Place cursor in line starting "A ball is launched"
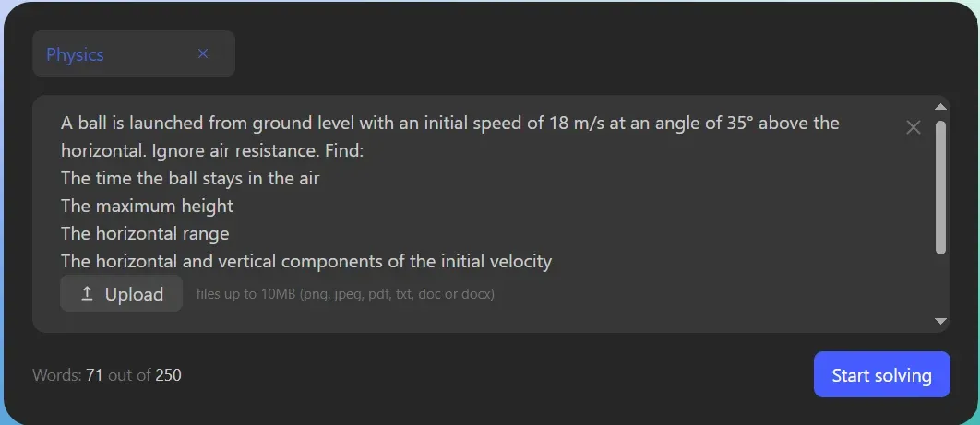The height and width of the screenshot is (425, 980). [277, 123]
